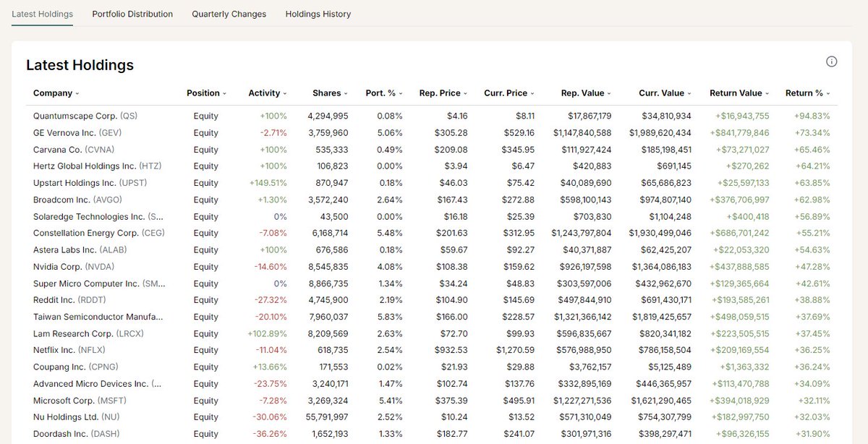Open Broadcom Inc. (AVGO) holding
The image size is (868, 444).
pos(79,200)
